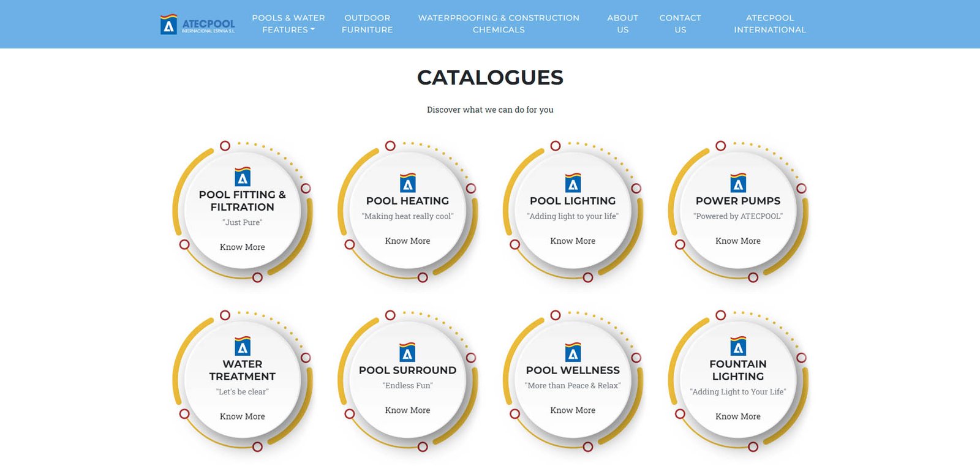Open the Outdoor Furniture menu item
This screenshot has width=980, height=474.
point(367,24)
